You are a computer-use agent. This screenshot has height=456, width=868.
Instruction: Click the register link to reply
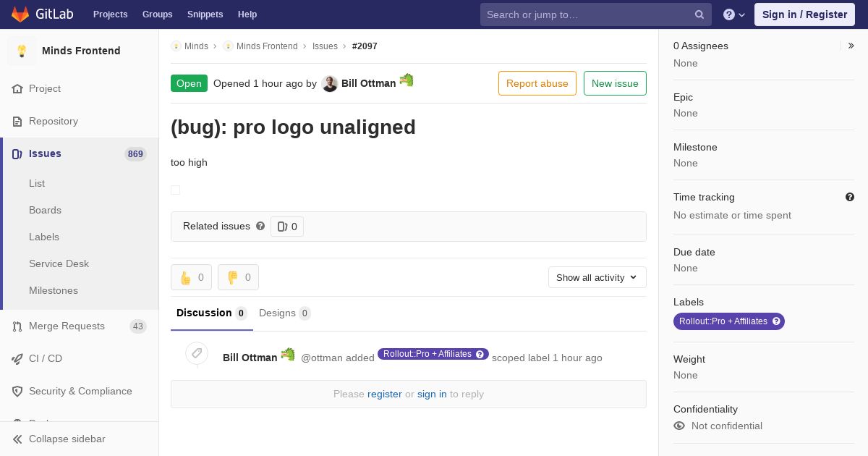(x=385, y=394)
